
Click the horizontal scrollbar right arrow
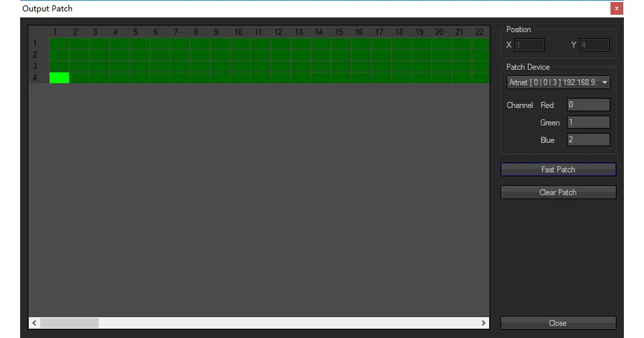(484, 323)
